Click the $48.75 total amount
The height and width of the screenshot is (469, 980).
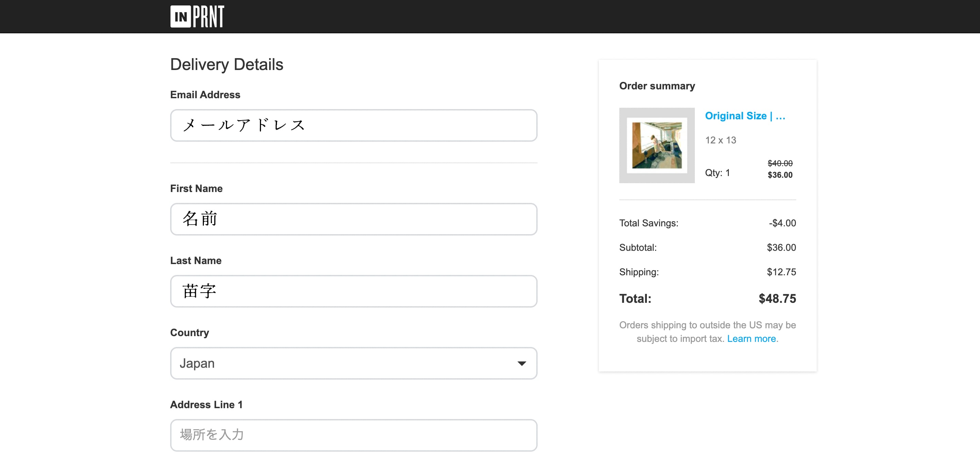(777, 299)
